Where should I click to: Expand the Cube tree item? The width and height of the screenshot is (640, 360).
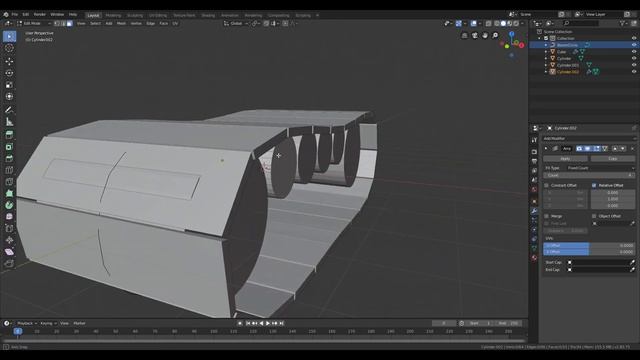pos(546,52)
